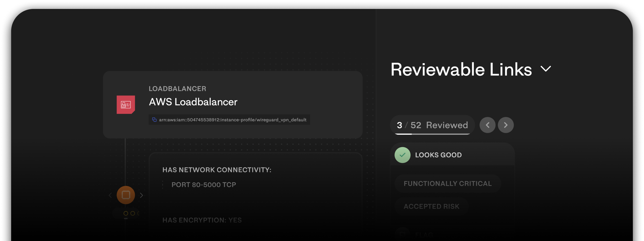
Task: Click the second yellow pagination dot under the node
Action: pos(133,213)
